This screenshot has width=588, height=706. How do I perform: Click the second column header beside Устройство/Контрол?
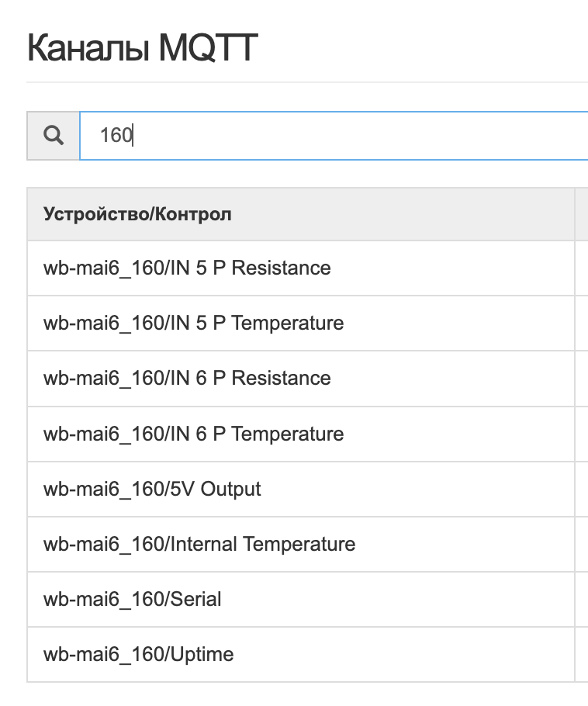(581, 214)
